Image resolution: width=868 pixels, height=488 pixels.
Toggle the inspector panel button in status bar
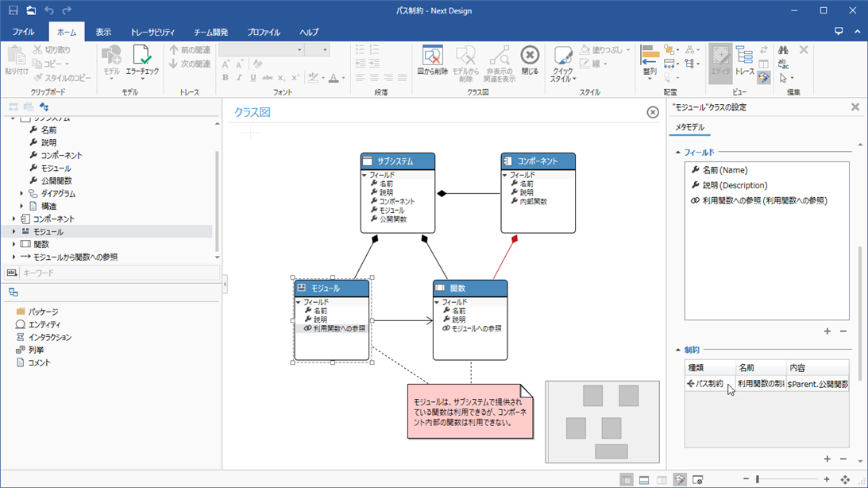pyautogui.click(x=680, y=480)
